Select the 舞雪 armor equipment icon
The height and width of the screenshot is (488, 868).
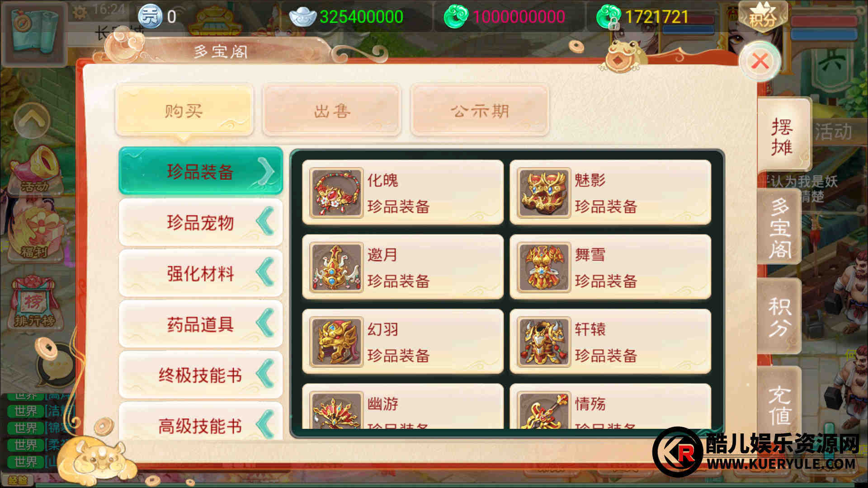[x=544, y=267]
